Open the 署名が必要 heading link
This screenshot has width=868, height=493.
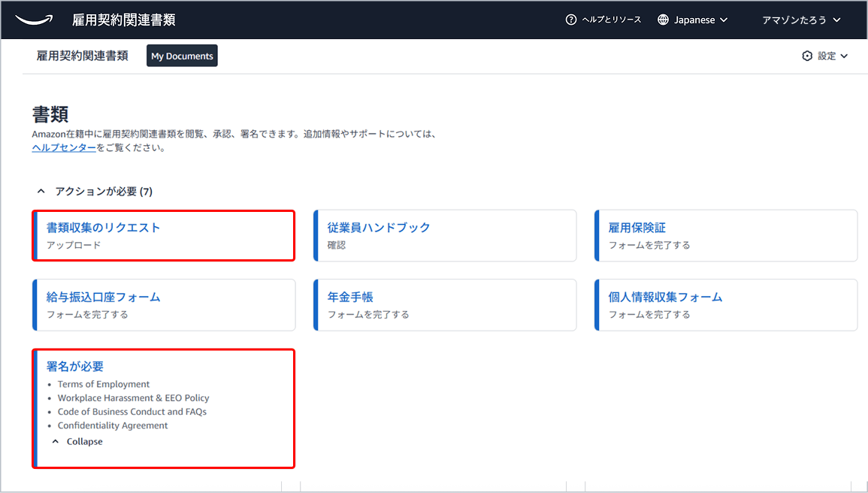pos(74,366)
